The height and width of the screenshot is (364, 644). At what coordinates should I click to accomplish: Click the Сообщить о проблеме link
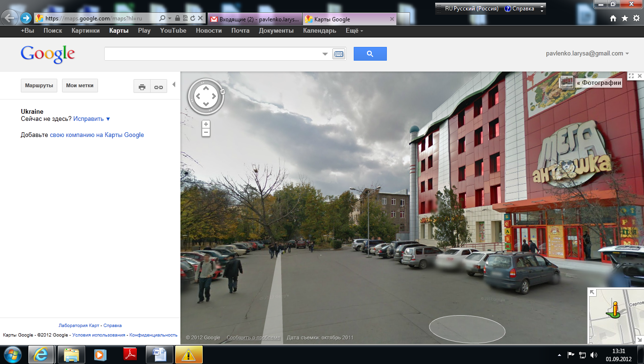click(x=253, y=338)
